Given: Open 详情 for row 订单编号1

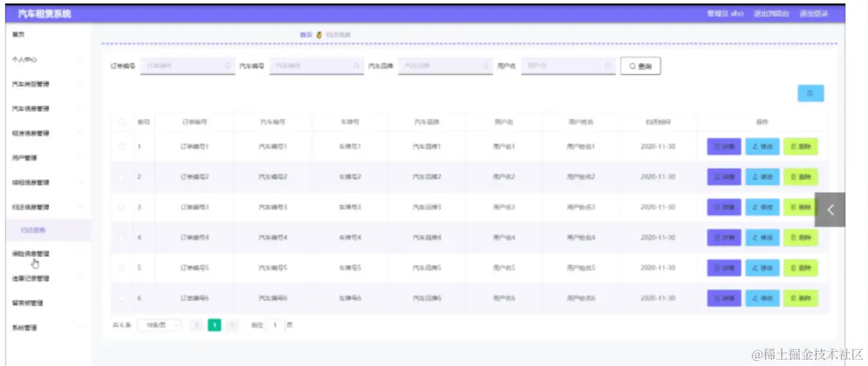Looking at the screenshot, I should (x=724, y=147).
